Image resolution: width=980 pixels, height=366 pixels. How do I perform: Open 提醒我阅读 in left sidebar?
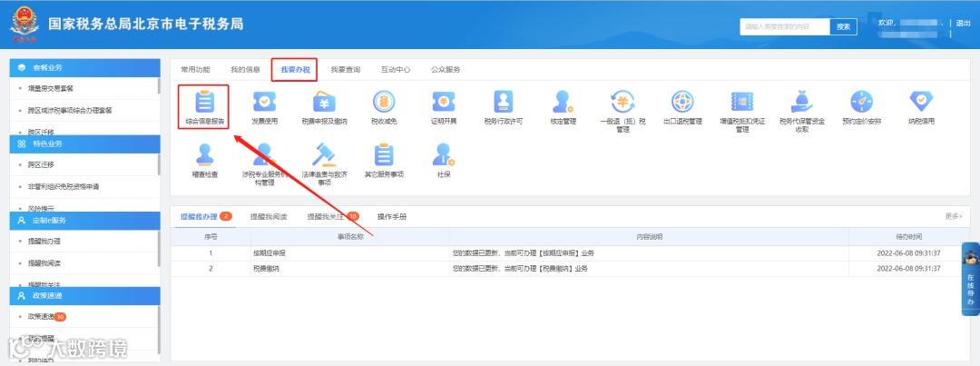pyautogui.click(x=44, y=262)
